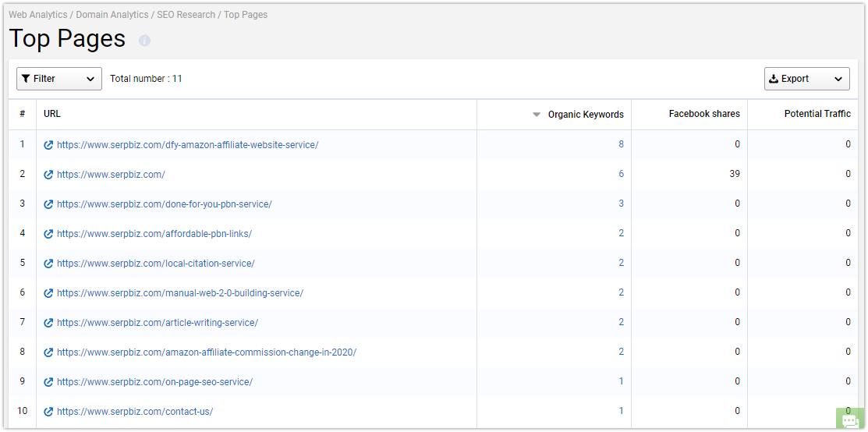Viewport: 868px width, 432px height.
Task: Open Web Analytics breadcrumb link
Action: pos(37,15)
